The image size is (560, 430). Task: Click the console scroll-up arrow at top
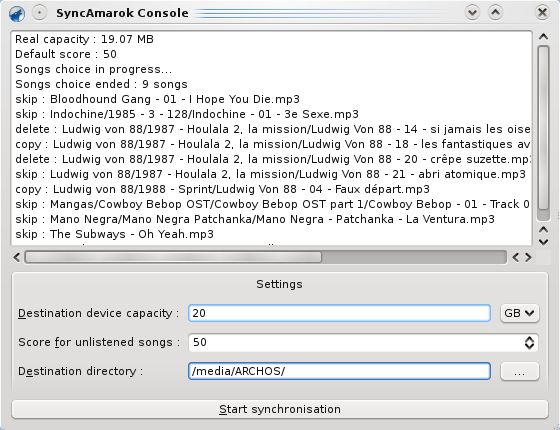tap(543, 36)
